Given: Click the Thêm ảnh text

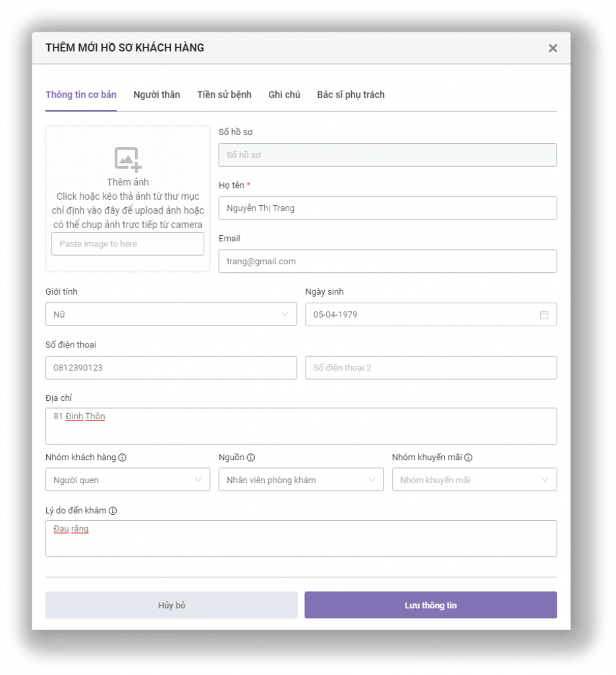Looking at the screenshot, I should pyautogui.click(x=128, y=182).
